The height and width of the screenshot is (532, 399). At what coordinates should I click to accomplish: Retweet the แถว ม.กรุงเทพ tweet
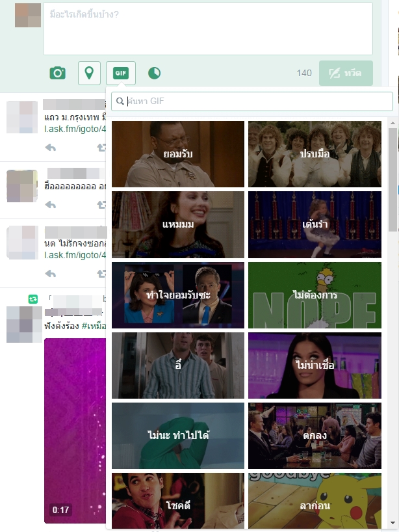101,148
